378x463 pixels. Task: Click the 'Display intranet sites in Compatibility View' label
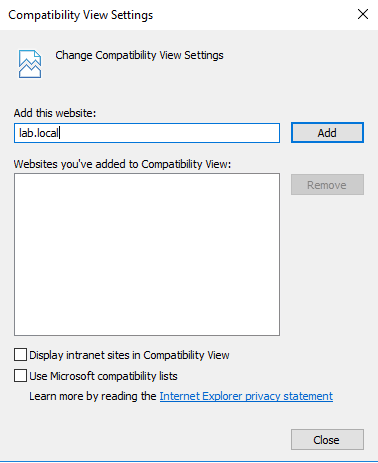coord(129,355)
